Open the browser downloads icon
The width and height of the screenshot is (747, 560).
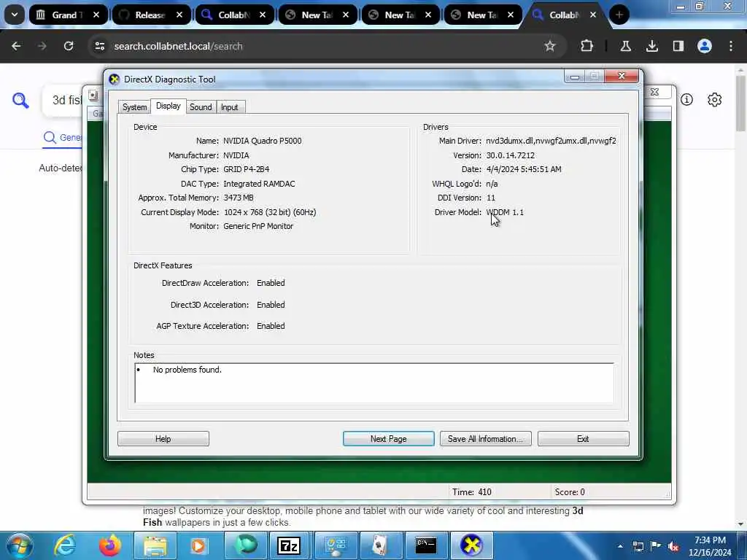(651, 46)
